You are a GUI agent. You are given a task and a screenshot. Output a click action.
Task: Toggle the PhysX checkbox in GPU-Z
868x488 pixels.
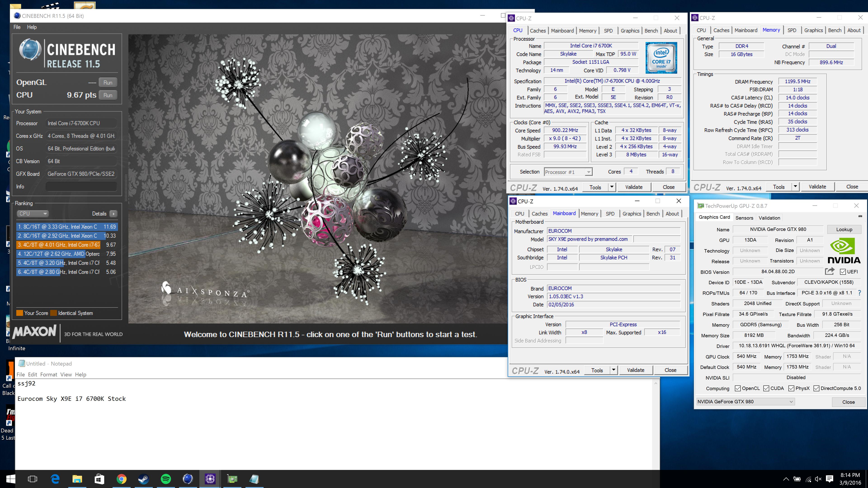pos(792,388)
